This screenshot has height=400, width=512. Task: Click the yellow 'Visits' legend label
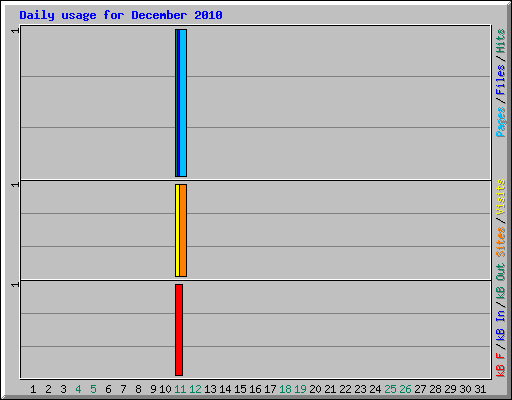(500, 197)
